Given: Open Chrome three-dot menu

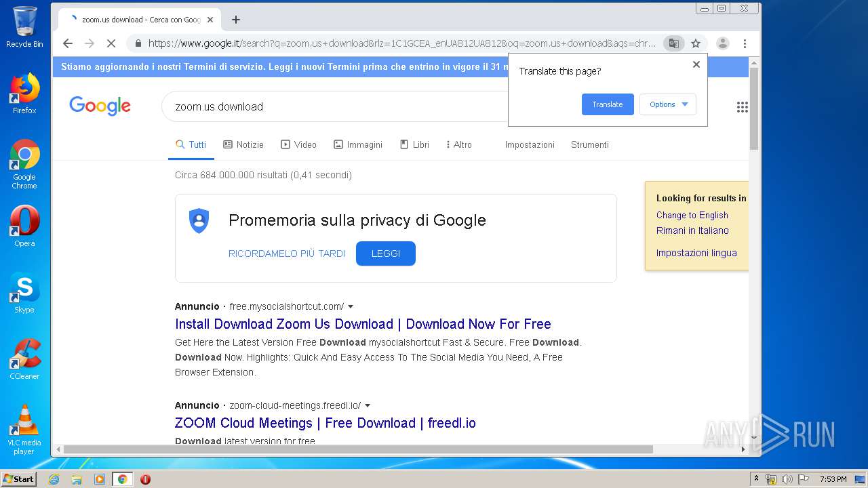Looking at the screenshot, I should [x=745, y=43].
